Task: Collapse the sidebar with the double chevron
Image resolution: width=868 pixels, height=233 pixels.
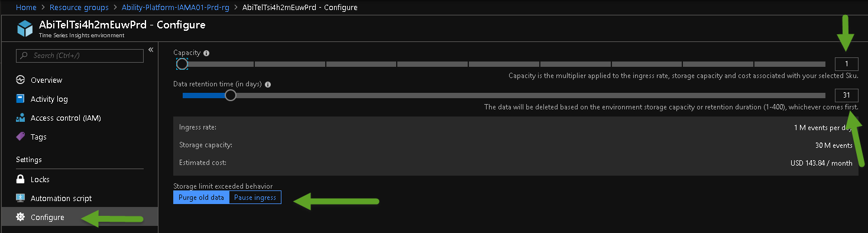Action: click(x=151, y=50)
